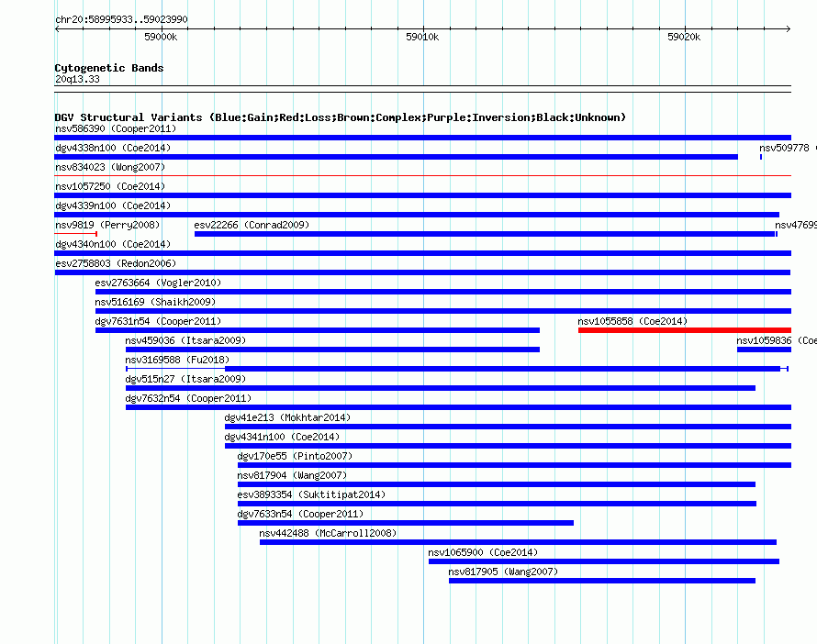Viewport: 817px width, 644px height.
Task: Open the nsv834023 (Wong2007) loss variant
Action: (x=422, y=176)
